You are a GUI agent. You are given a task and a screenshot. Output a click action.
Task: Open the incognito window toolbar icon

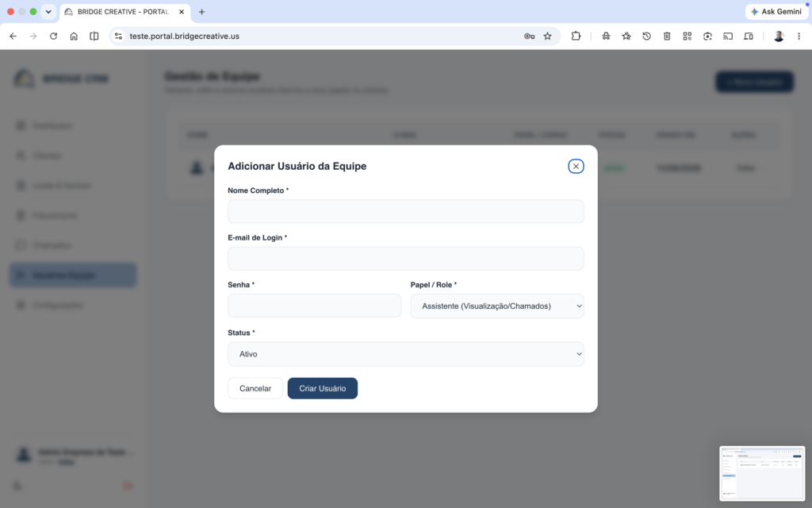click(606, 37)
